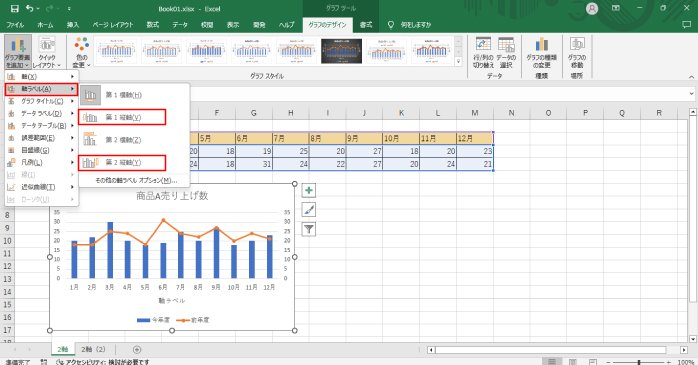Click the 何をしますか search box

coord(410,25)
